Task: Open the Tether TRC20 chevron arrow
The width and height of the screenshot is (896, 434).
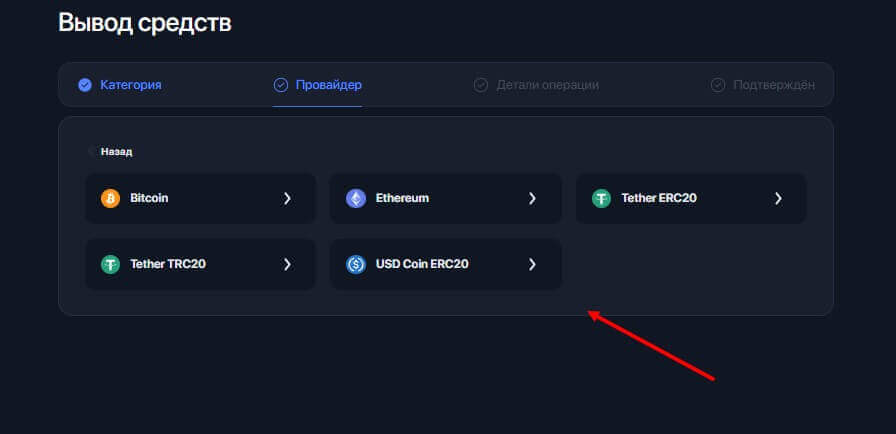Action: point(287,264)
